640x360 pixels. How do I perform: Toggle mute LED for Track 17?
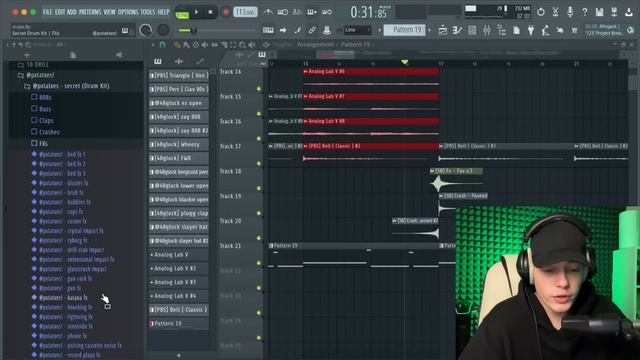pos(259,163)
